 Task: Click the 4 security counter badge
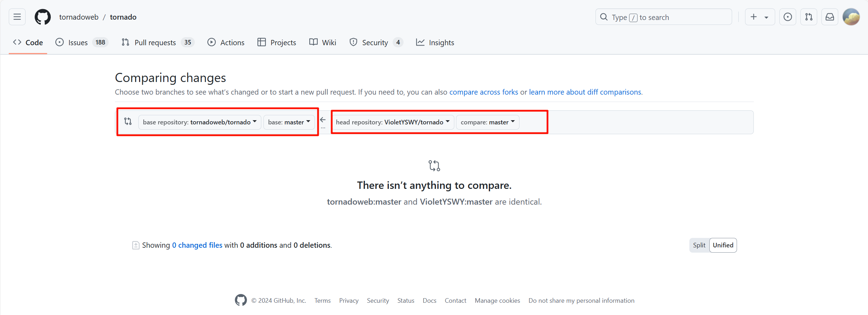coord(398,42)
